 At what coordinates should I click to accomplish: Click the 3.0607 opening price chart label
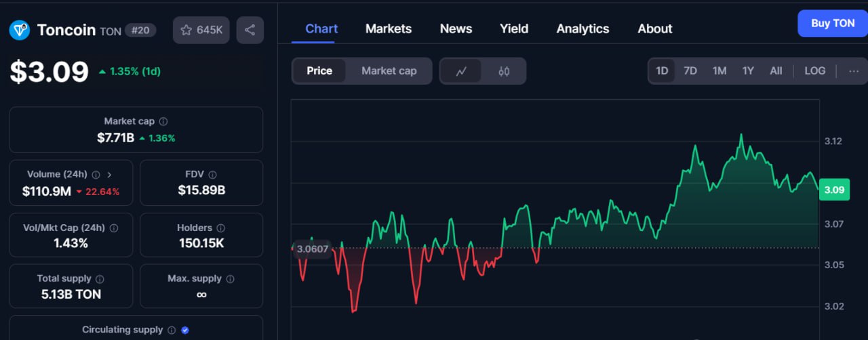pyautogui.click(x=312, y=249)
